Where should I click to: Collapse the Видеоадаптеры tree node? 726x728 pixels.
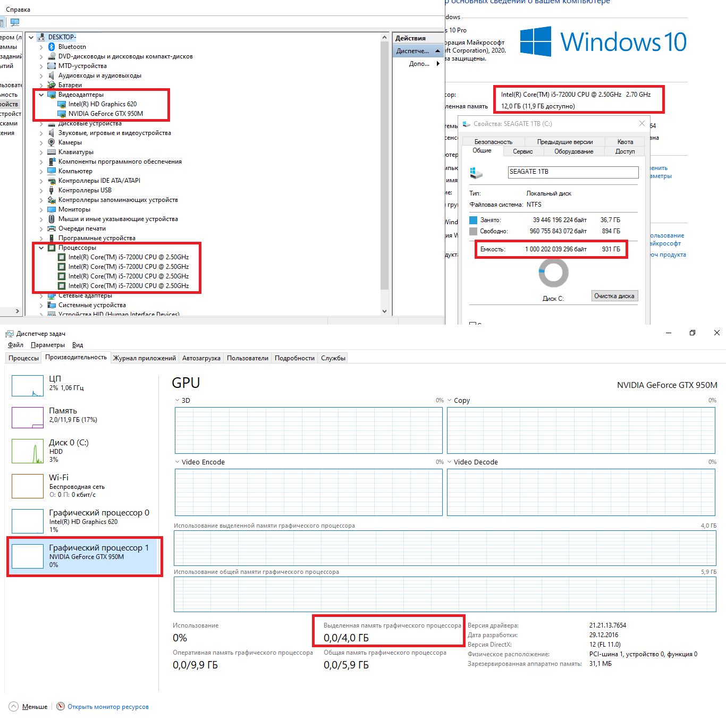point(41,95)
